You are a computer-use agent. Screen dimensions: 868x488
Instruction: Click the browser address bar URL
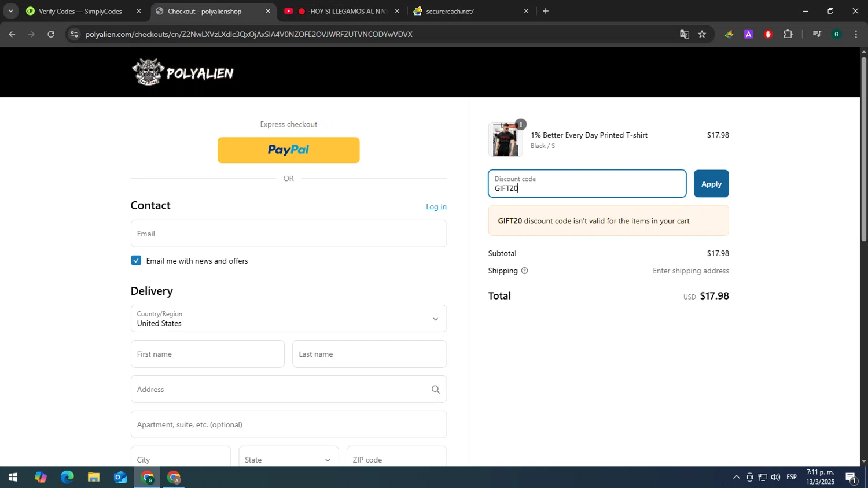click(x=249, y=34)
